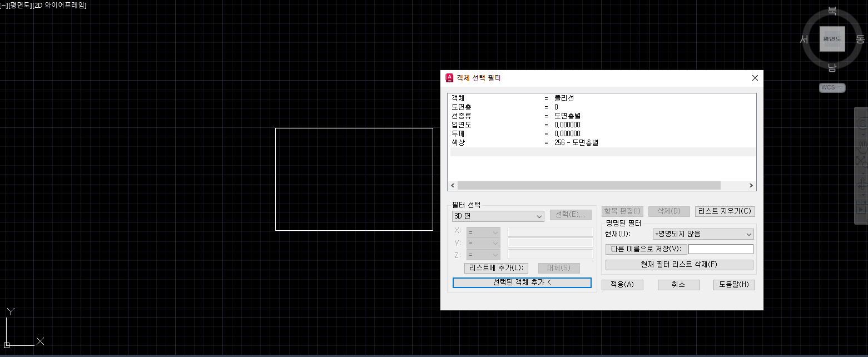
Task: Click the X value input field
Action: 550,232
